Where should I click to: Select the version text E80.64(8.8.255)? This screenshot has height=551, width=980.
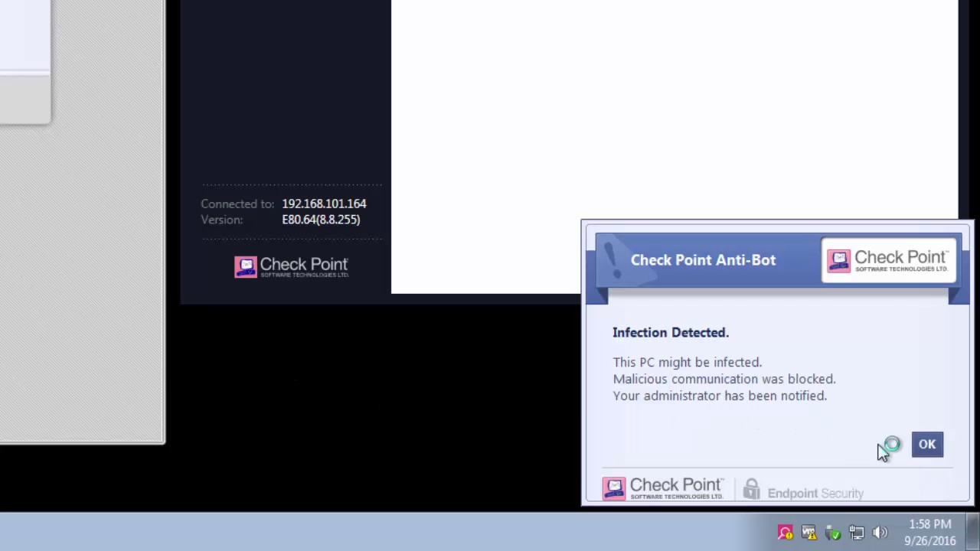[x=321, y=220]
